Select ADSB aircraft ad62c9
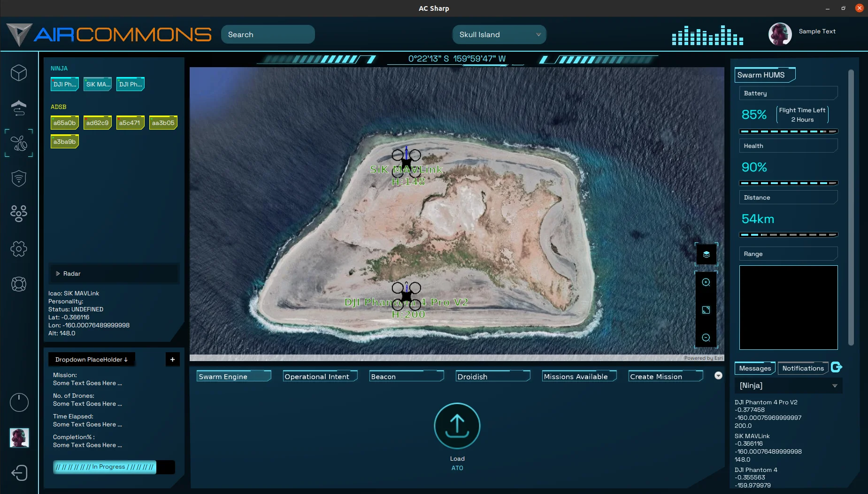 (x=98, y=123)
